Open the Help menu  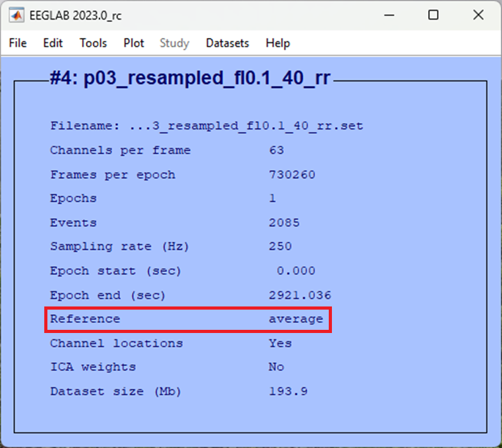[x=278, y=43]
